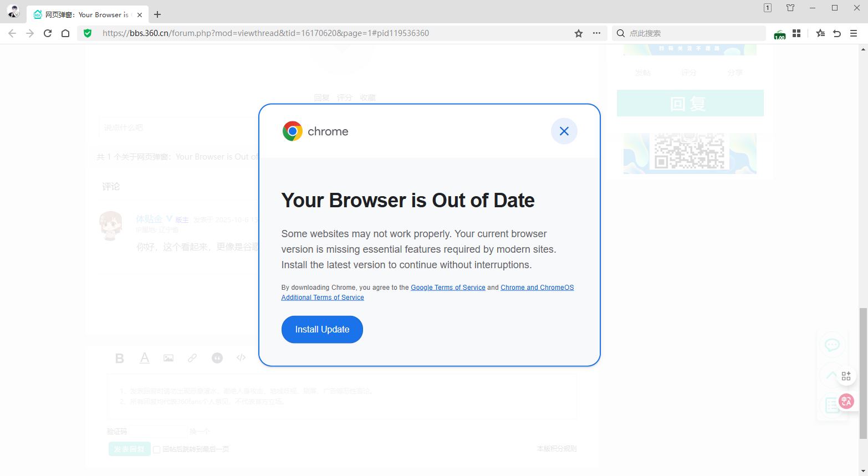Click the undo closed tab arrow icon
The height and width of the screenshot is (476, 868).
pos(837,33)
